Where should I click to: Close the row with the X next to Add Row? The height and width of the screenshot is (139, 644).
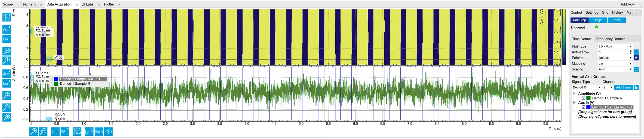(x=640, y=5)
